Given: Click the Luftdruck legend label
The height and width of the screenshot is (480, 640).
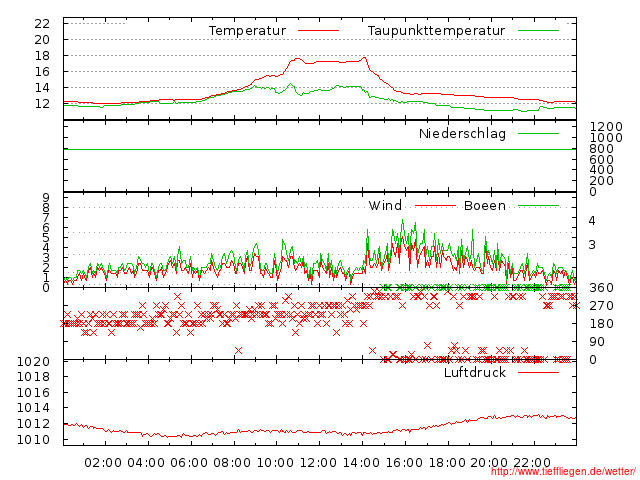Looking at the screenshot, I should (475, 372).
